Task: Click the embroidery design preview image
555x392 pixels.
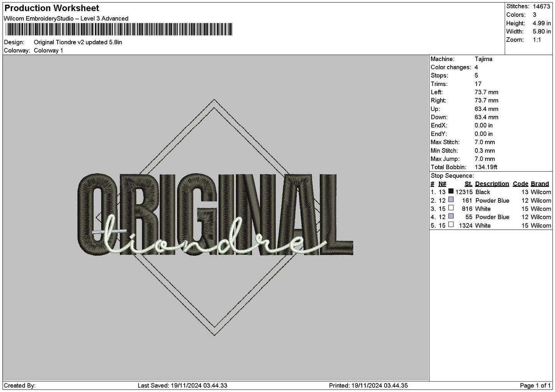Action: pyautogui.click(x=215, y=217)
